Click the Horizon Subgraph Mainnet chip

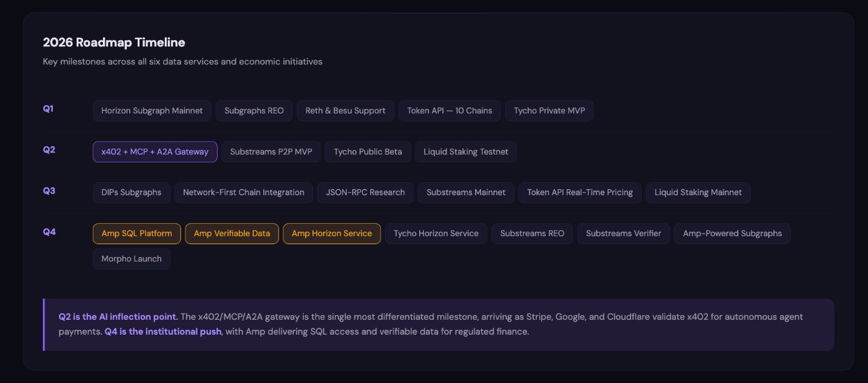pyautogui.click(x=152, y=111)
